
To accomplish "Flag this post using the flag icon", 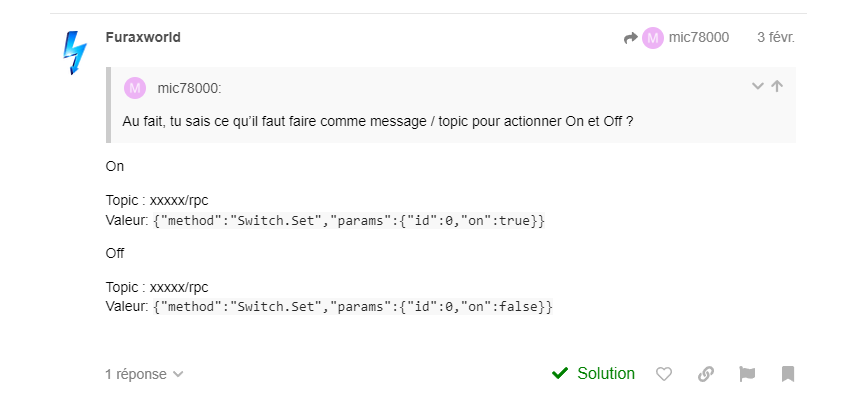I will point(747,374).
